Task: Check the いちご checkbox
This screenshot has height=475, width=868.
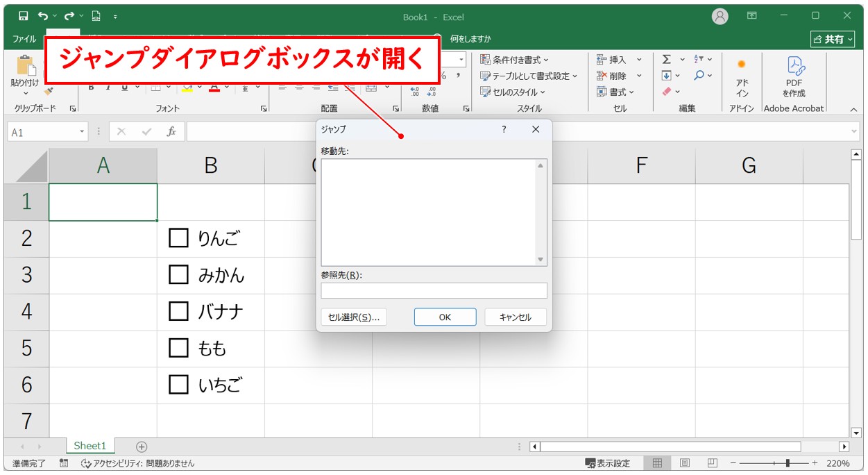Action: pos(179,384)
